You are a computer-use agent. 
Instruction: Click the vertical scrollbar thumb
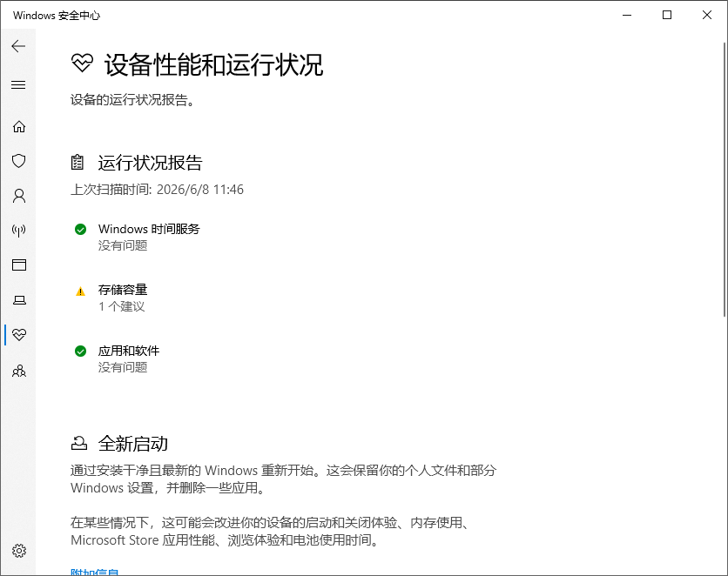point(725,180)
